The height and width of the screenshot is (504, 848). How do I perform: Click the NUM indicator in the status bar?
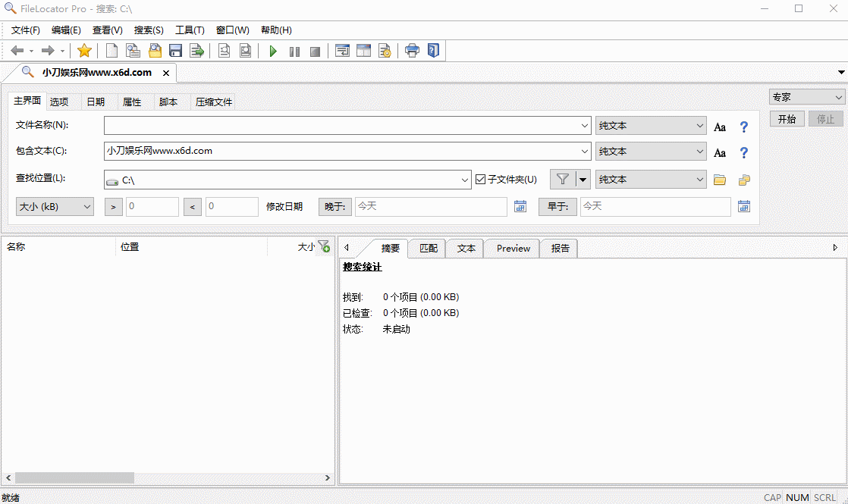pyautogui.click(x=797, y=497)
